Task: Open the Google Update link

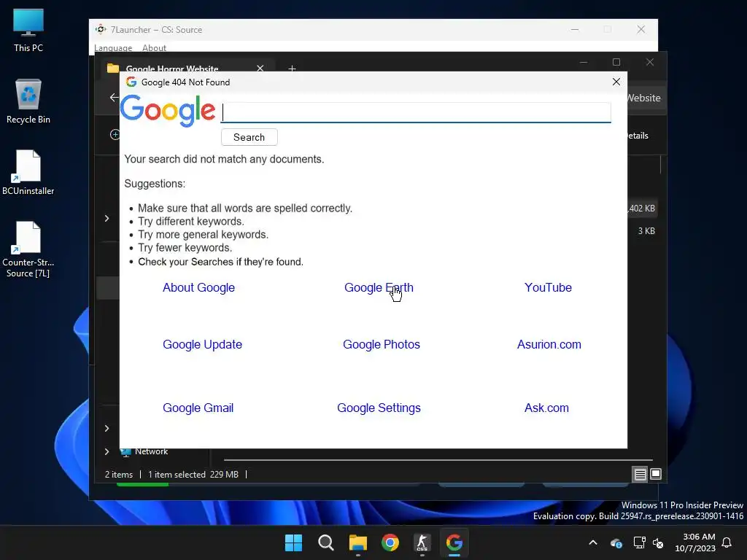Action: (203, 344)
